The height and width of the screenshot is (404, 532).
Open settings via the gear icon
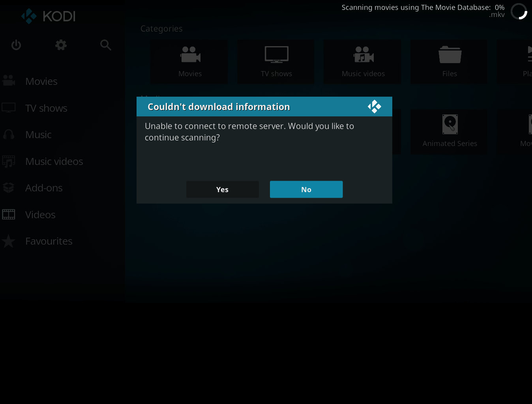tap(61, 45)
